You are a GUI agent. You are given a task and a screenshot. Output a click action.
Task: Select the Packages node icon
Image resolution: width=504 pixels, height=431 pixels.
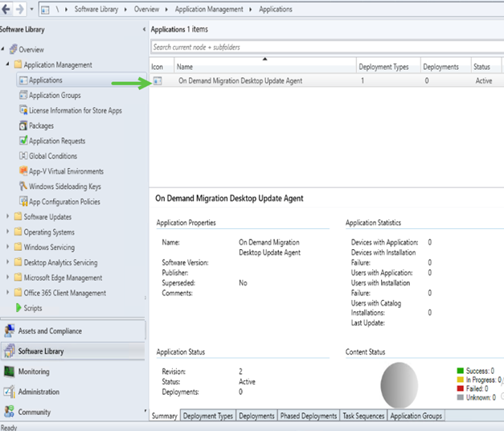[x=23, y=125]
